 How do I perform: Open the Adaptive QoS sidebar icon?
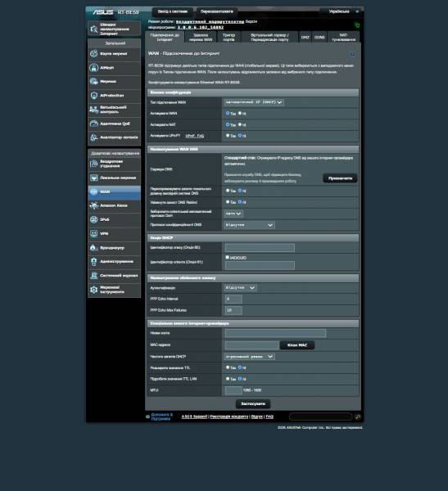coord(93,124)
